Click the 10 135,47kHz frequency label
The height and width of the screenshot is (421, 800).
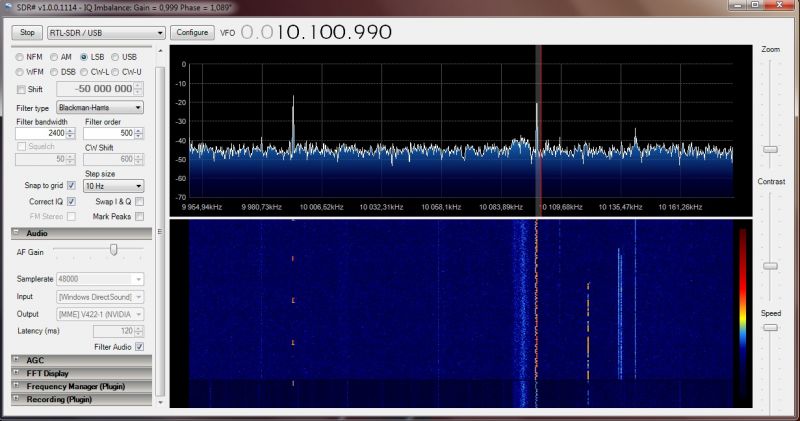click(620, 207)
